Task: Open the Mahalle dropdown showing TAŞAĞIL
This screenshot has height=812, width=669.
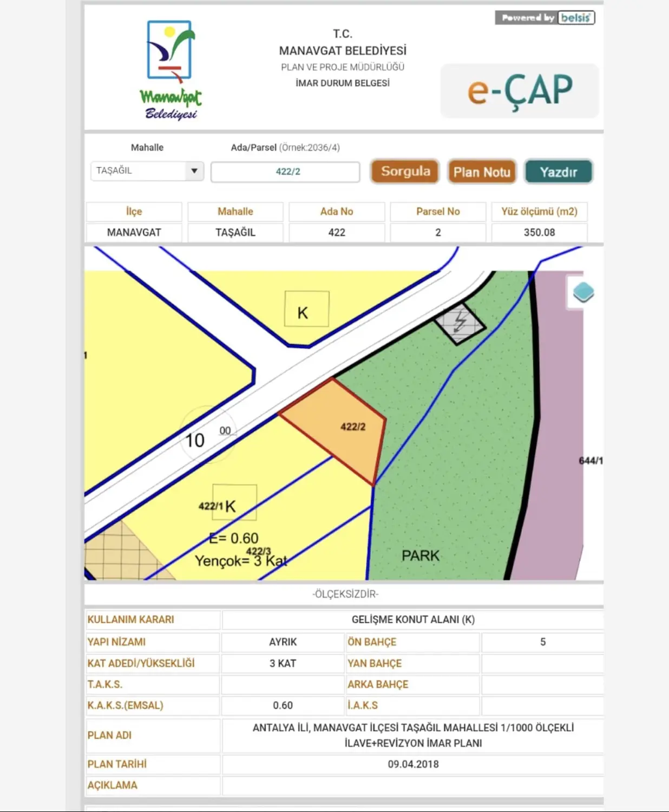Action: [147, 171]
